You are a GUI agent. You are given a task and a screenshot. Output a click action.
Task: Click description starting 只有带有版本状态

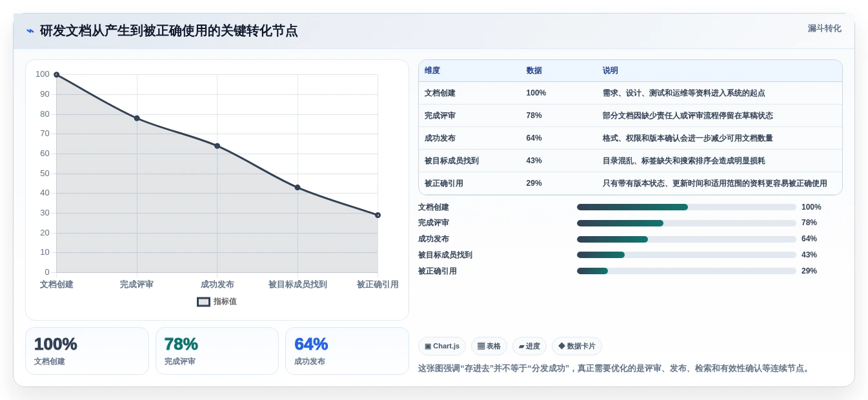715,183
